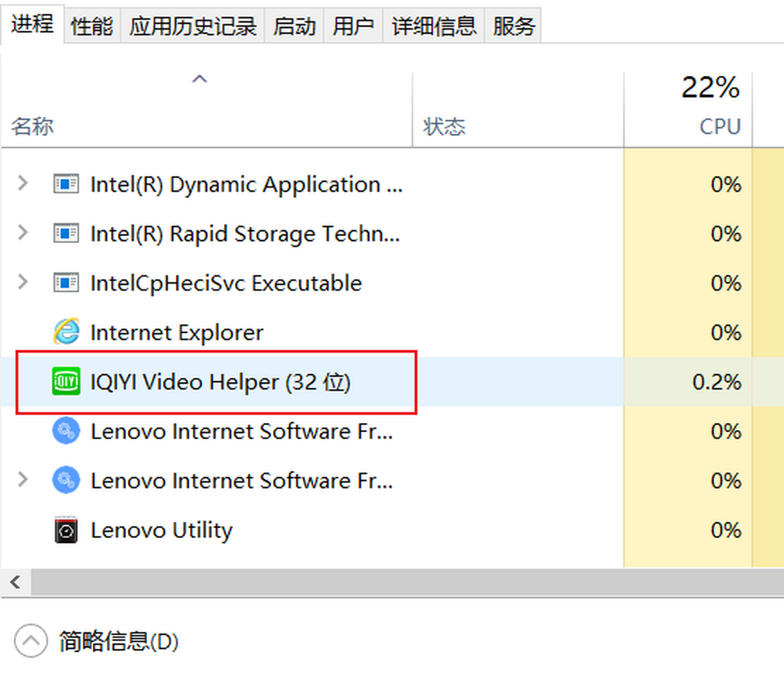Click the Internet Explorer process icon
This screenshot has height=683, width=784.
(x=65, y=332)
